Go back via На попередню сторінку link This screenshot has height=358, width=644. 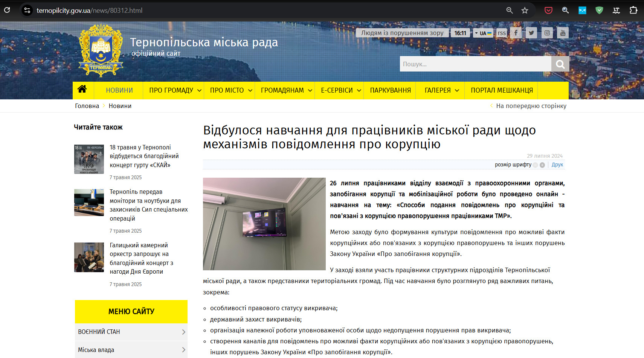tap(531, 106)
